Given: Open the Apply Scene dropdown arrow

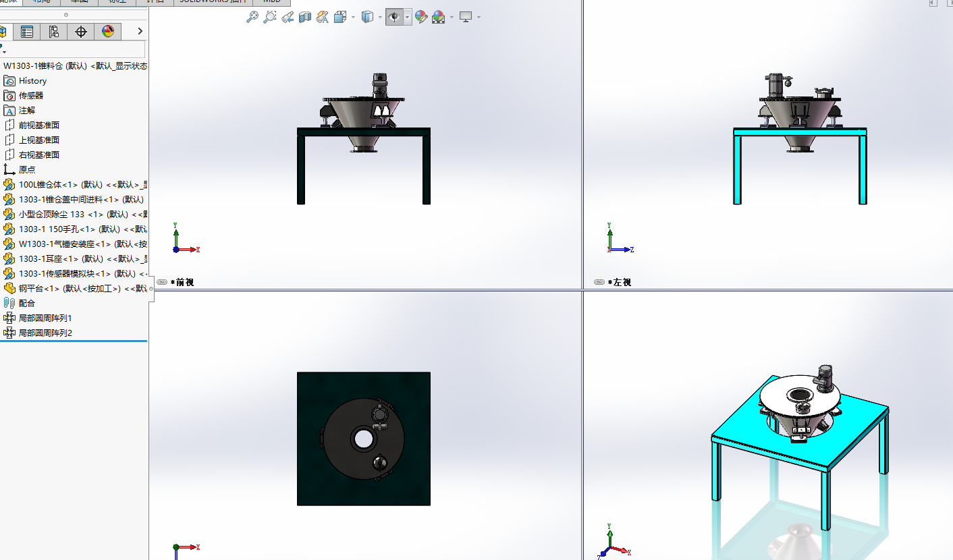Looking at the screenshot, I should coord(451,18).
